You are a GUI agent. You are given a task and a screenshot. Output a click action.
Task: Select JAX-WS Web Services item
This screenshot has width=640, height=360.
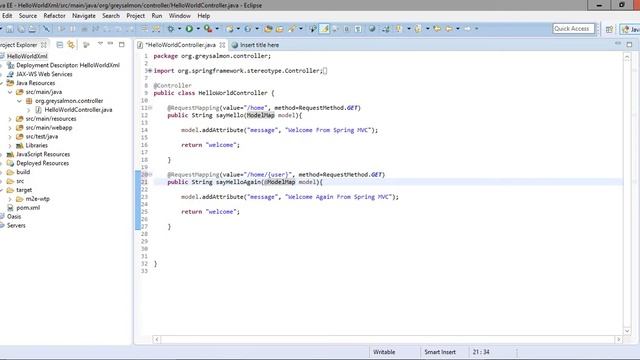(x=44, y=74)
